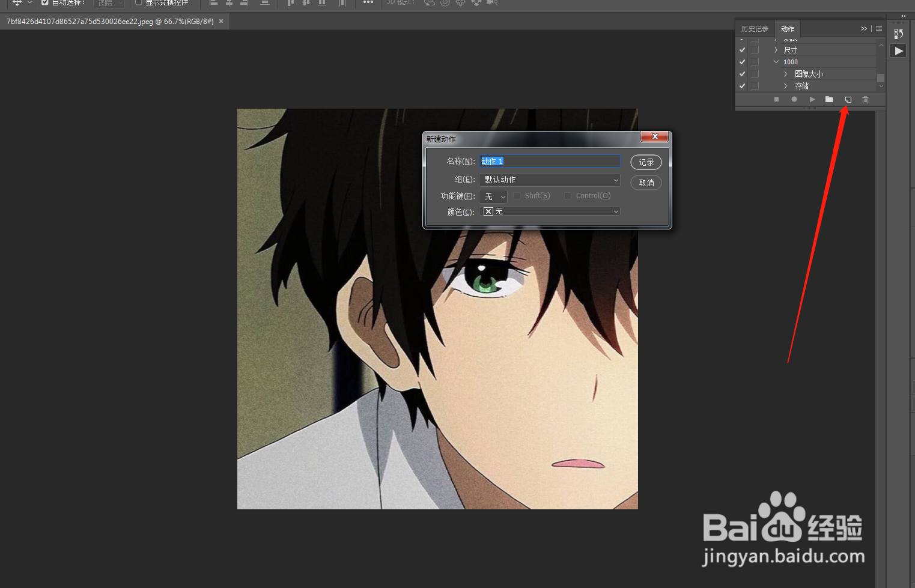Toggle 自动选择 checkbox in options bar

[x=45, y=2]
